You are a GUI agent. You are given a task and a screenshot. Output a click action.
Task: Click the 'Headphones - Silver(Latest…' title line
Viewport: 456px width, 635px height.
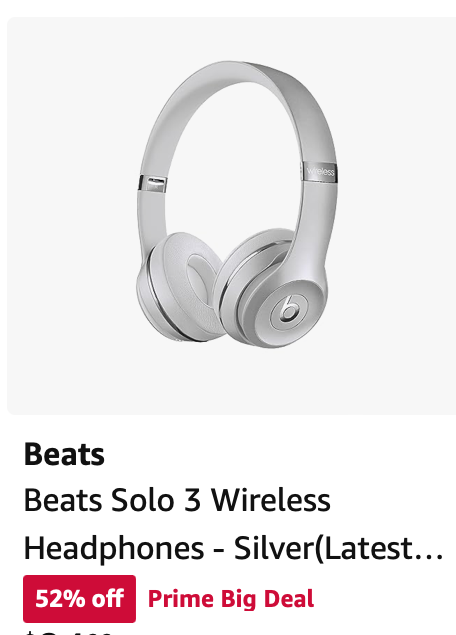(234, 548)
